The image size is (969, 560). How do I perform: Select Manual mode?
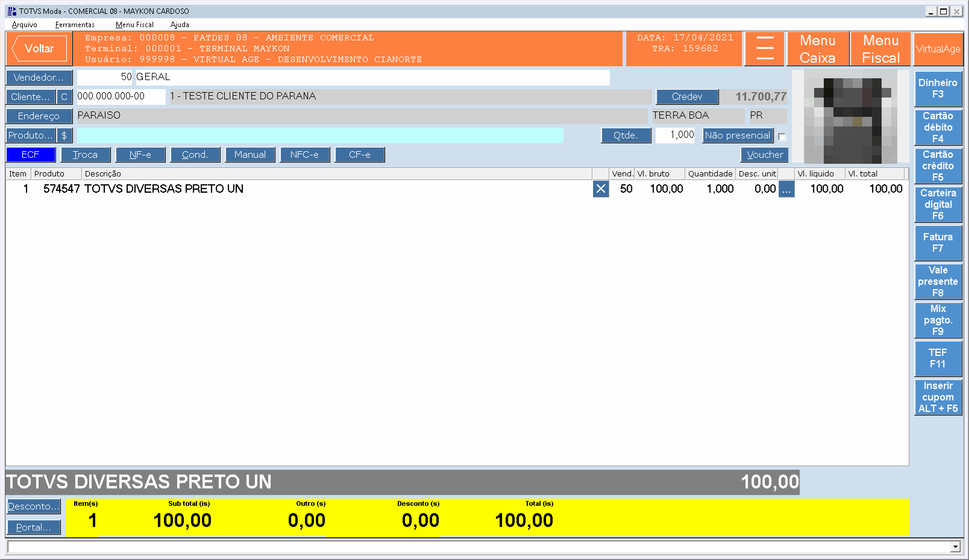[250, 155]
